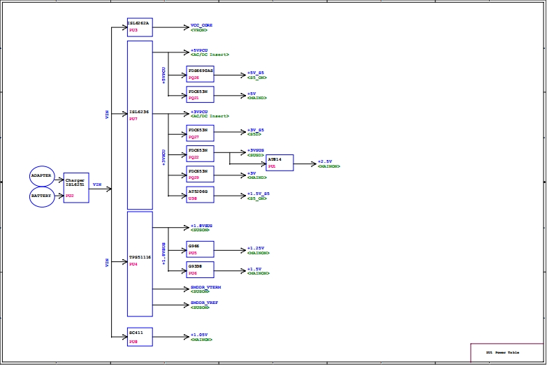The width and height of the screenshot is (554, 392).
Task: Click the SC411 PU8 block
Action: coord(140,337)
